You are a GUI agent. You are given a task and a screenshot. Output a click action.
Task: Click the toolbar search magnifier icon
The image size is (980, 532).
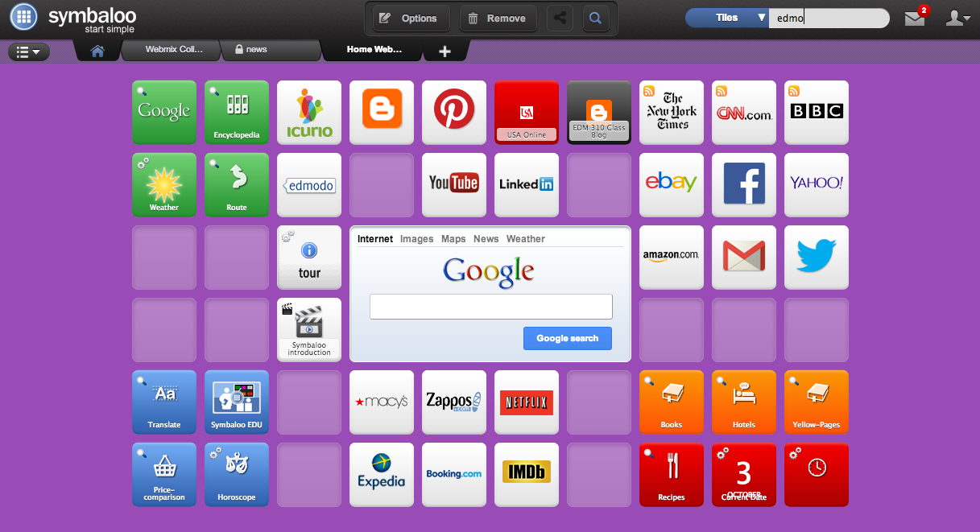(596, 18)
